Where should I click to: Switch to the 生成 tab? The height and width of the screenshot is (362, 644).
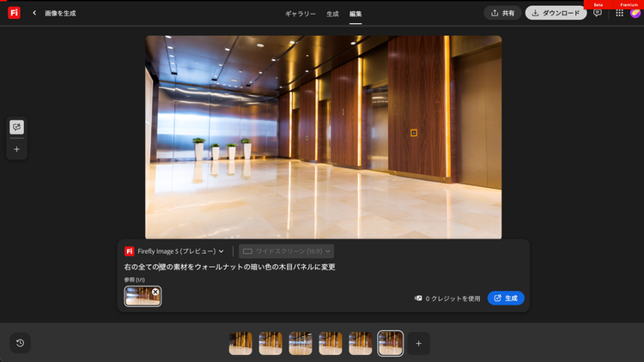click(332, 14)
